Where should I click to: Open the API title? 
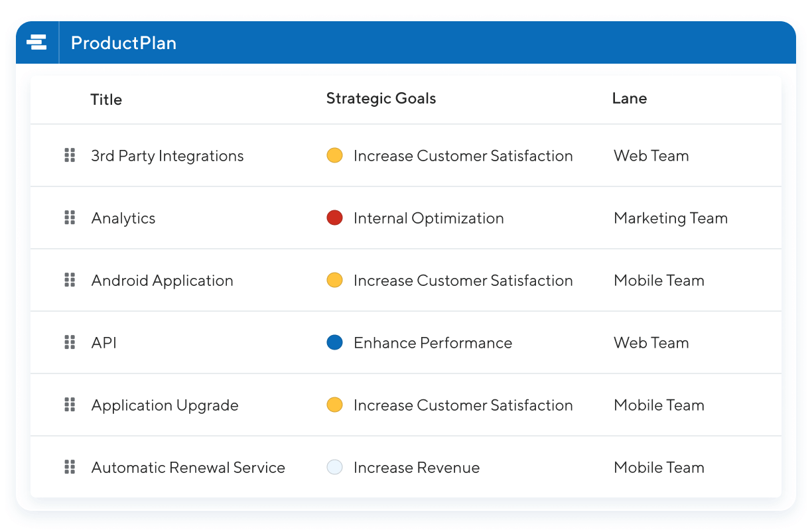[x=104, y=343]
